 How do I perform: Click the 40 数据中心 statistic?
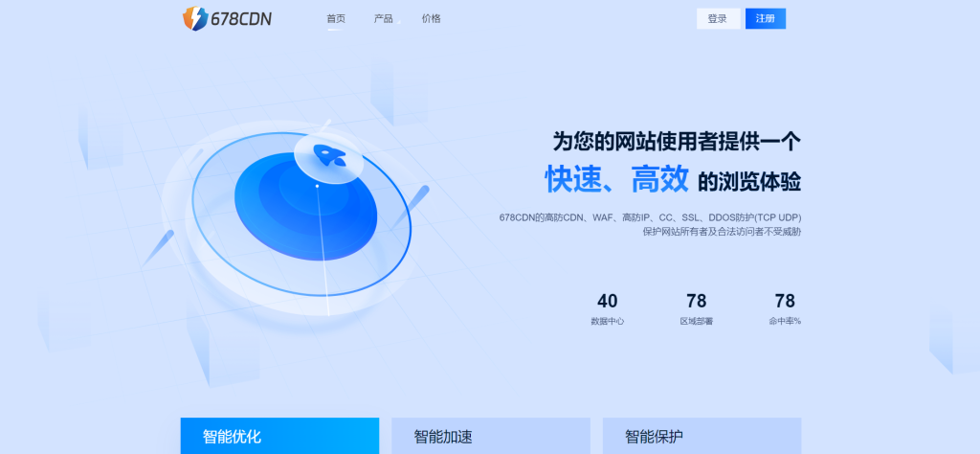(607, 308)
